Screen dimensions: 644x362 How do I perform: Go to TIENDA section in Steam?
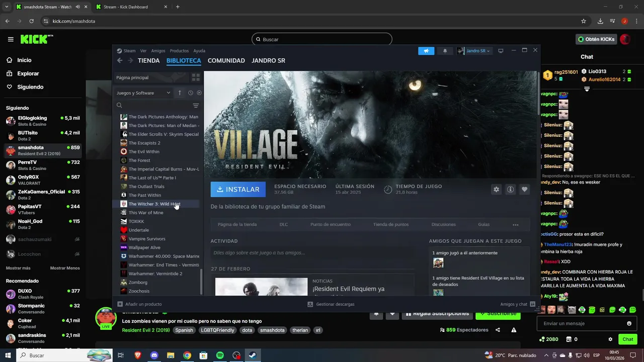coord(148,60)
